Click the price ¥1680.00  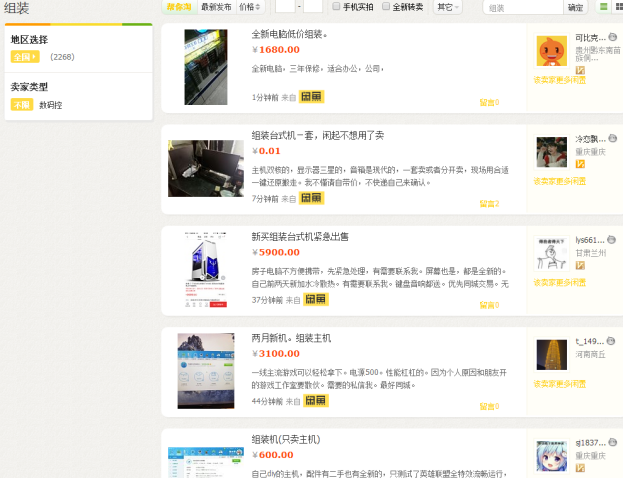(276, 50)
